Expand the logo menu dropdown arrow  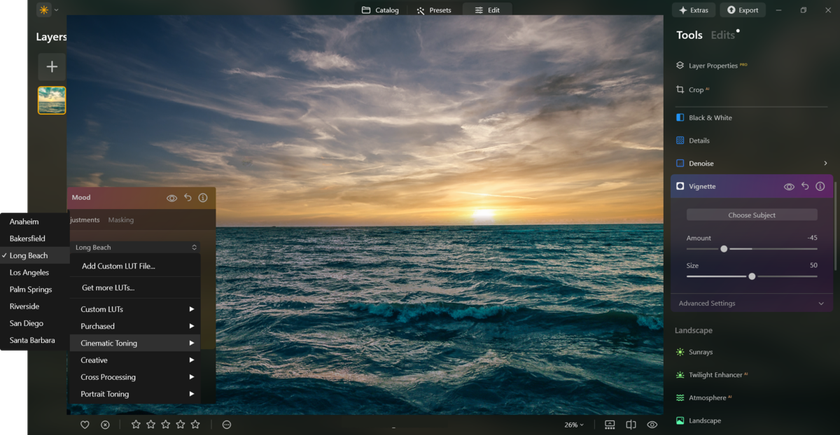click(x=56, y=10)
